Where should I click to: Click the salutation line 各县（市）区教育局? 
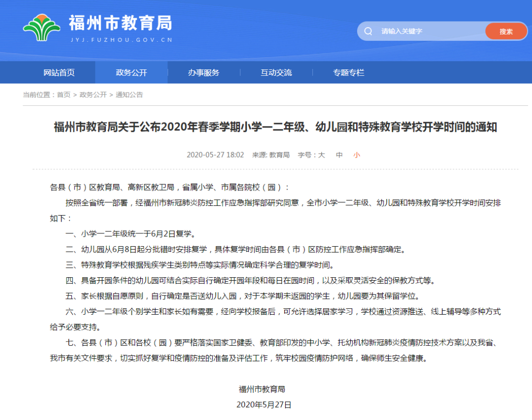coord(169,187)
